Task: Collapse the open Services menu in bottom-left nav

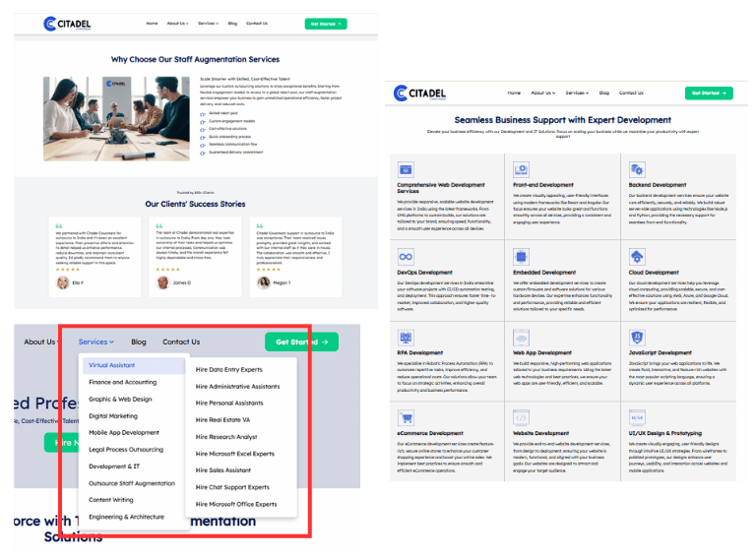Action: tap(95, 342)
